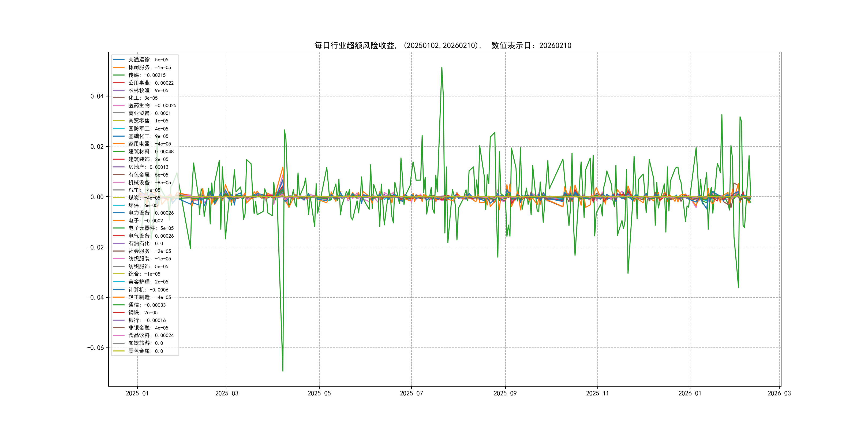Image resolution: width=868 pixels, height=434 pixels.
Task: Click the green 通信 legend line swatch
Action: pos(119,305)
